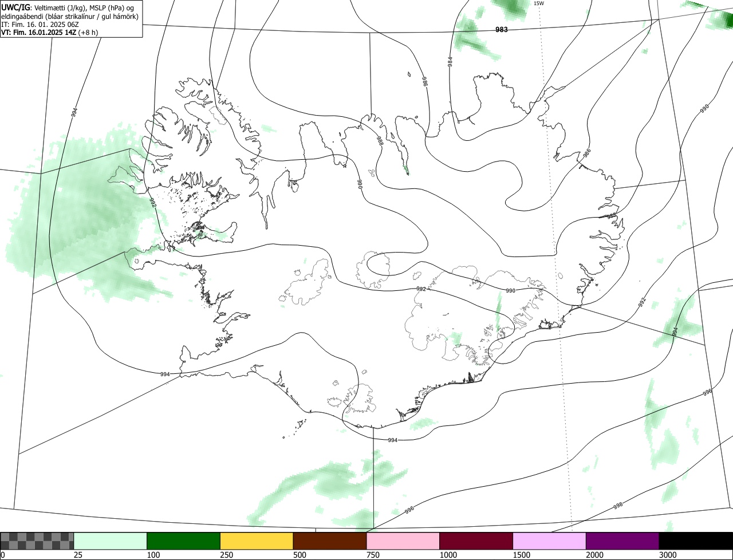Click the '2000' value on the legend scale

pyautogui.click(x=594, y=555)
